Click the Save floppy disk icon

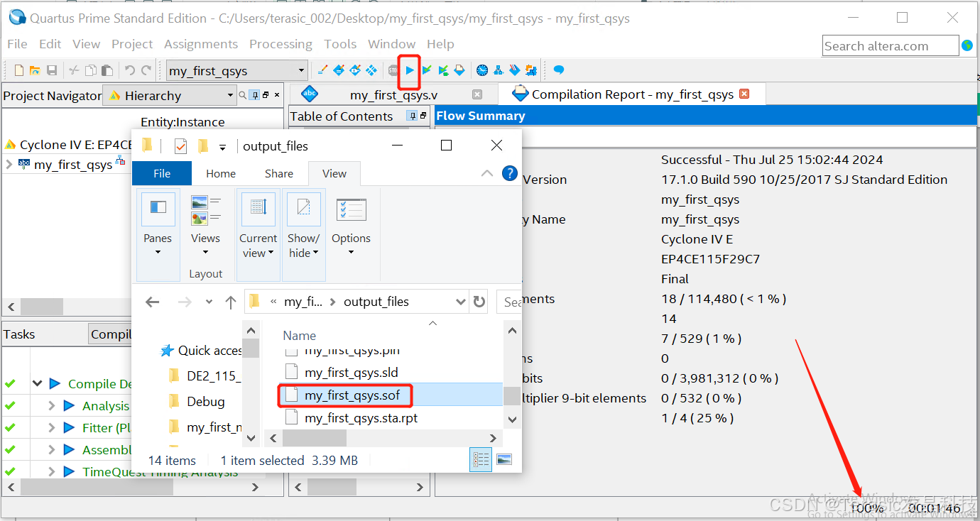(x=52, y=70)
